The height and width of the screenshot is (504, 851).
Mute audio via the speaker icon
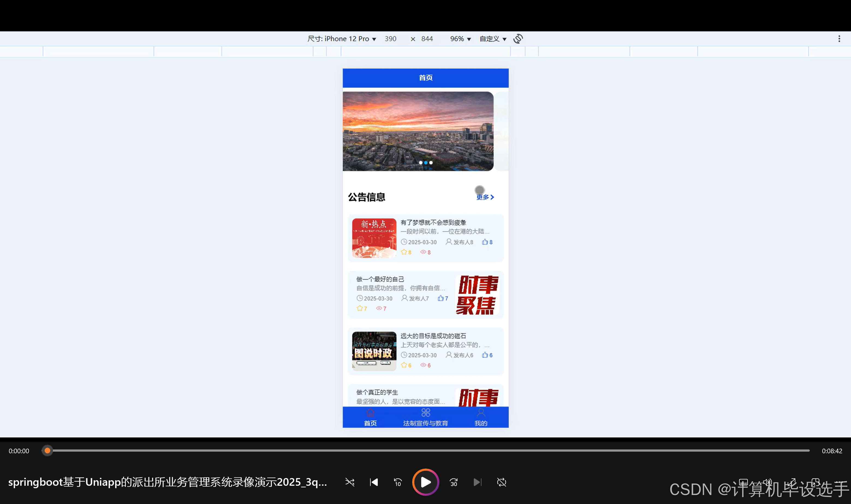[767, 482]
